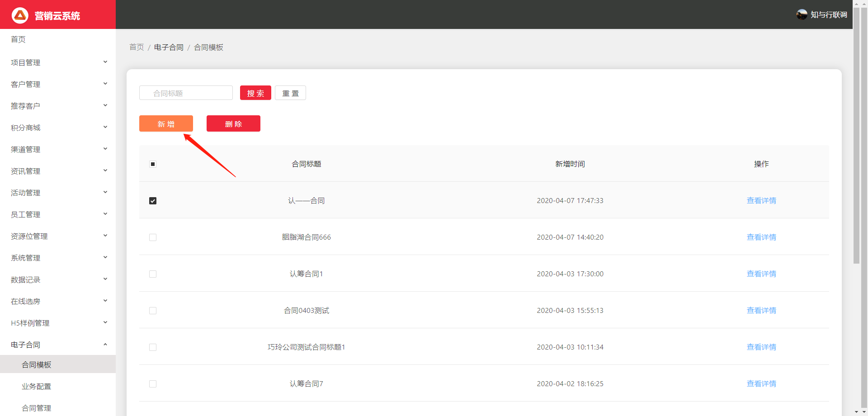Check the checkbox for 胭脂湖合同666 row
This screenshot has height=416, width=868.
153,237
